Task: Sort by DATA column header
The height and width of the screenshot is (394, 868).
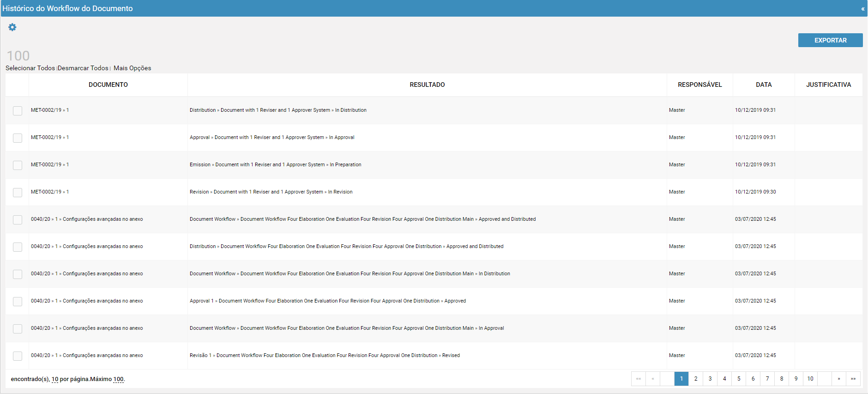Action: point(764,85)
